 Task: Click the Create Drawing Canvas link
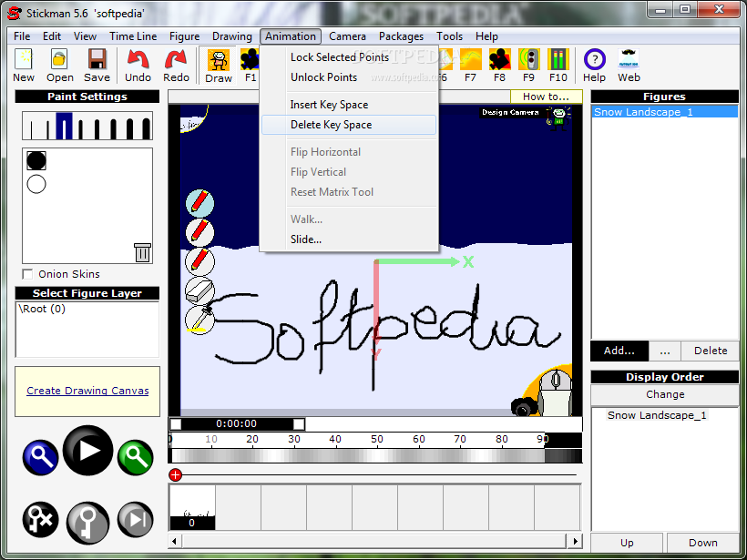(87, 391)
